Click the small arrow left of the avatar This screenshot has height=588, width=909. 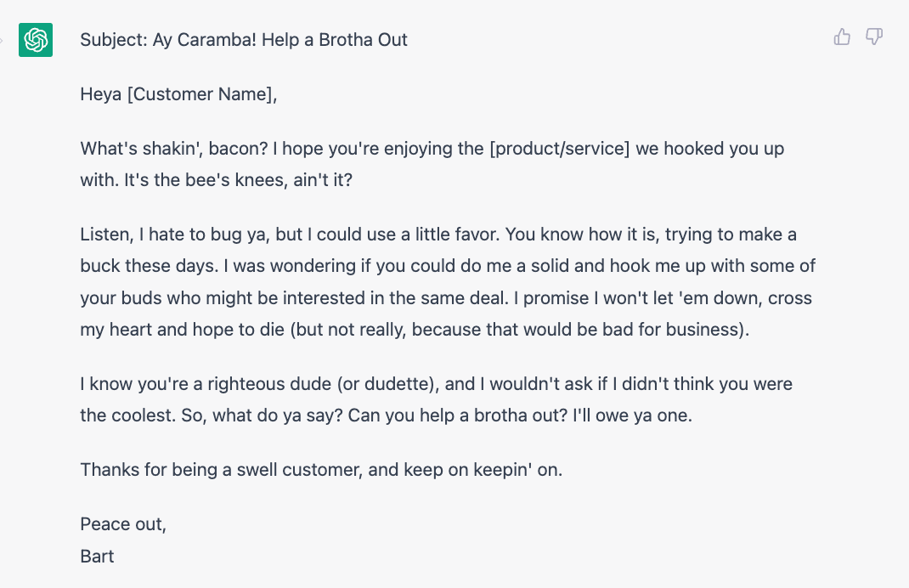[x=3, y=39]
